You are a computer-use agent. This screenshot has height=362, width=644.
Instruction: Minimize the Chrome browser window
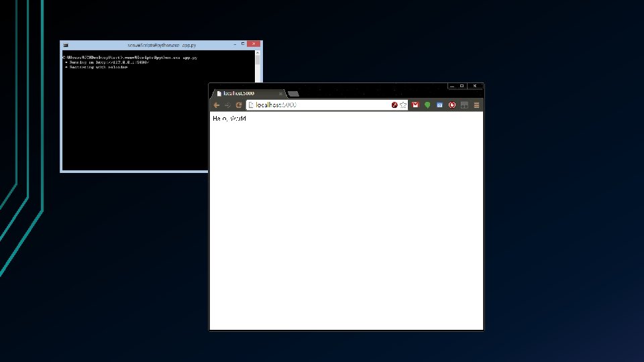point(452,86)
